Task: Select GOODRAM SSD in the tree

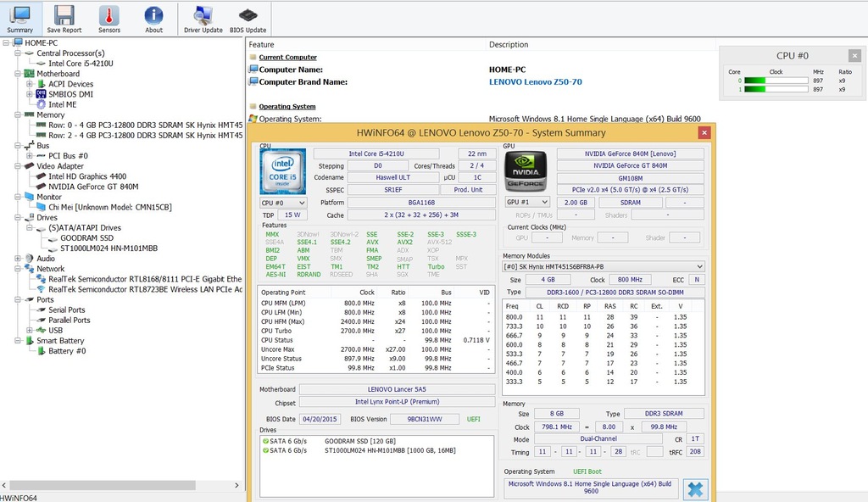Action: (x=87, y=237)
